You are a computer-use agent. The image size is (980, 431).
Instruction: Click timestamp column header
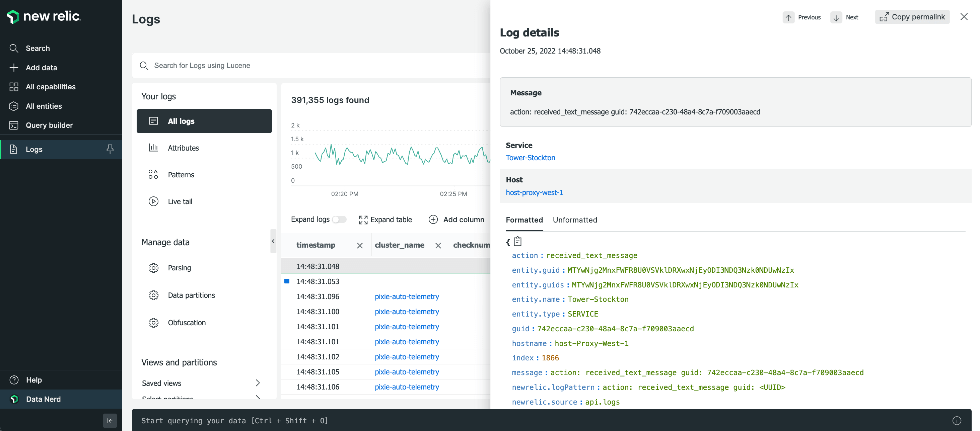pyautogui.click(x=316, y=245)
